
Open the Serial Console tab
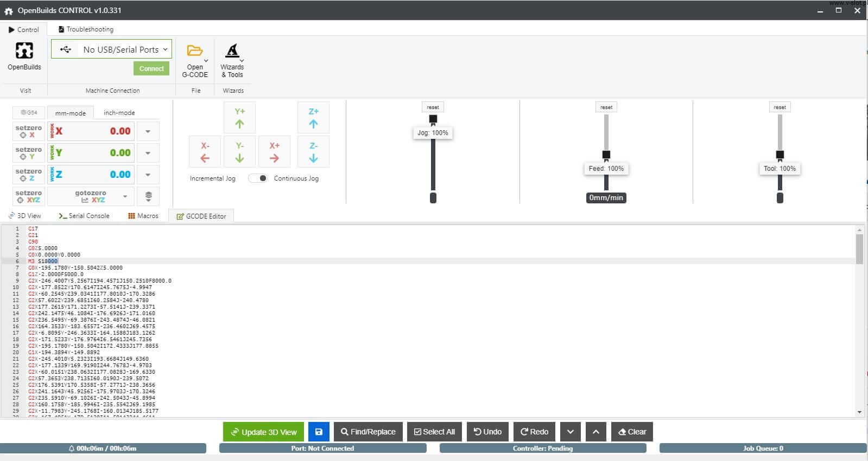point(84,216)
